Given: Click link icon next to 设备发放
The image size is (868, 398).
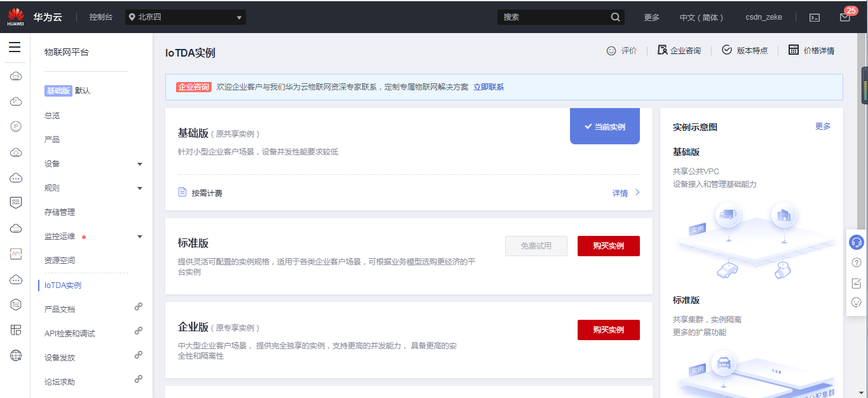Looking at the screenshot, I should click(x=139, y=355).
